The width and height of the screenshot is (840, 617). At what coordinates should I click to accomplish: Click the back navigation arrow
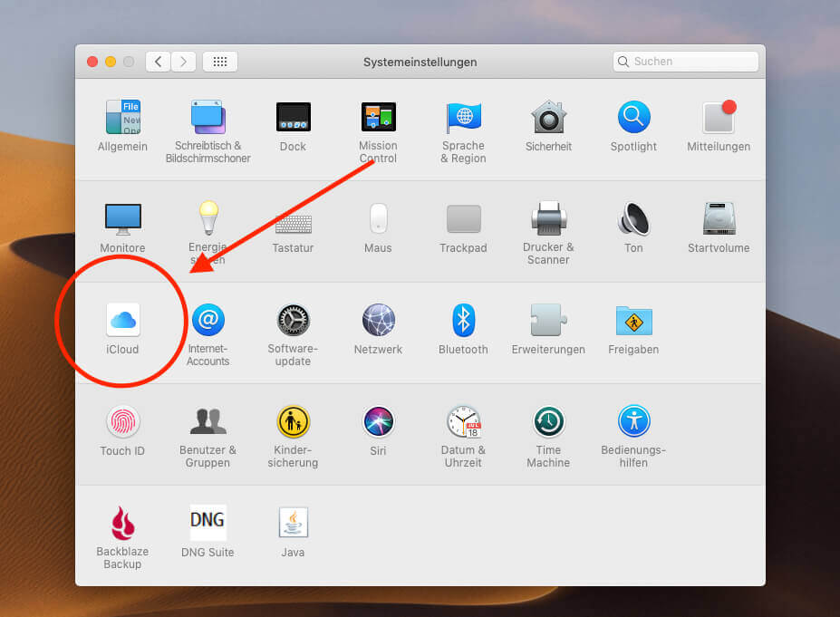point(158,62)
